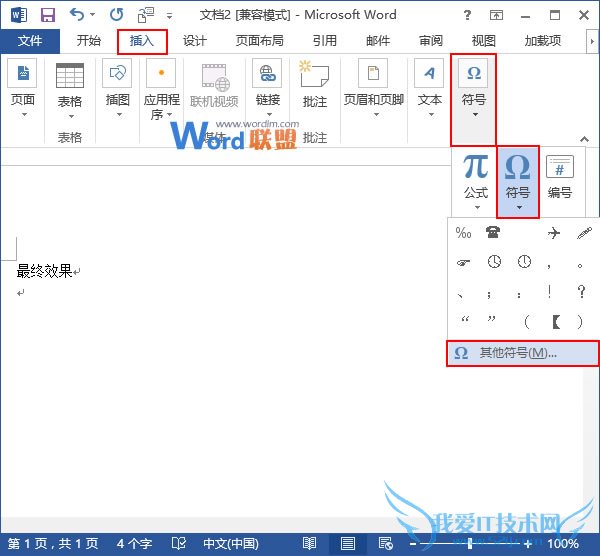
Task: Insert the pencil symbol
Action: tap(584, 233)
